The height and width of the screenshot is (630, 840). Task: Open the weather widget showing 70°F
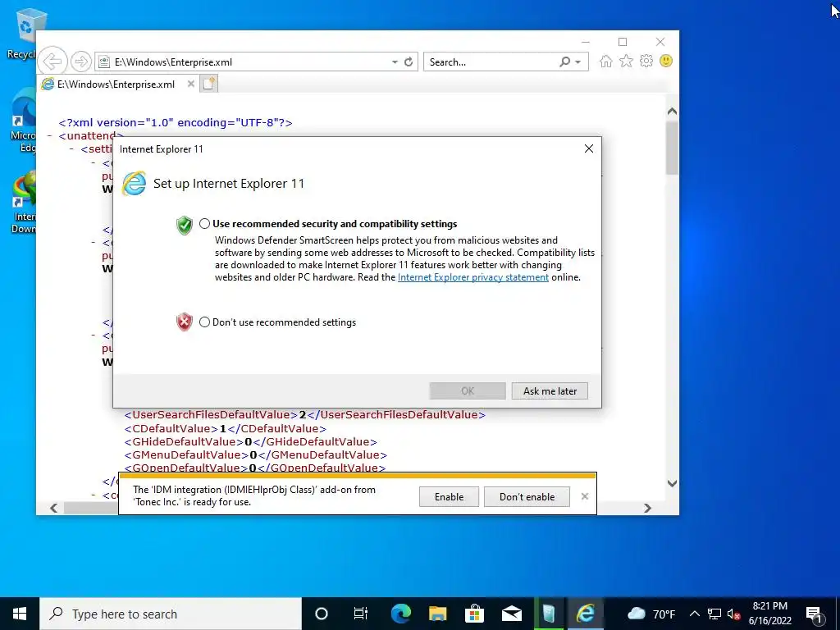click(x=650, y=614)
